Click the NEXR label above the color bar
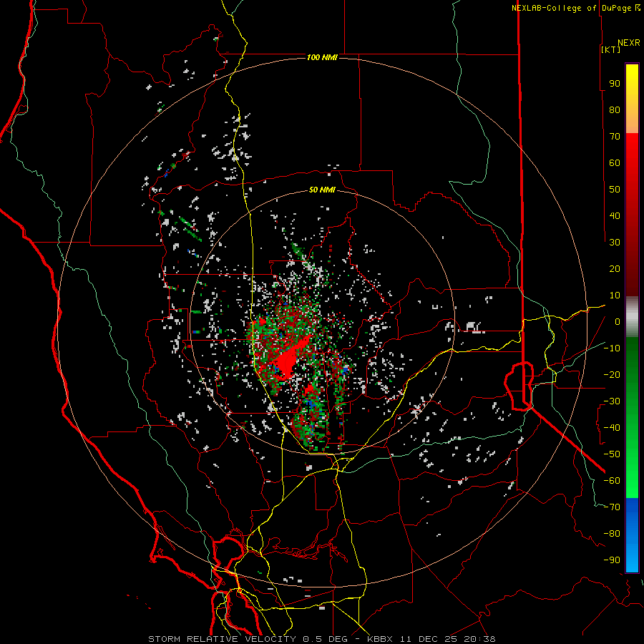This screenshot has width=644, height=644. (629, 43)
